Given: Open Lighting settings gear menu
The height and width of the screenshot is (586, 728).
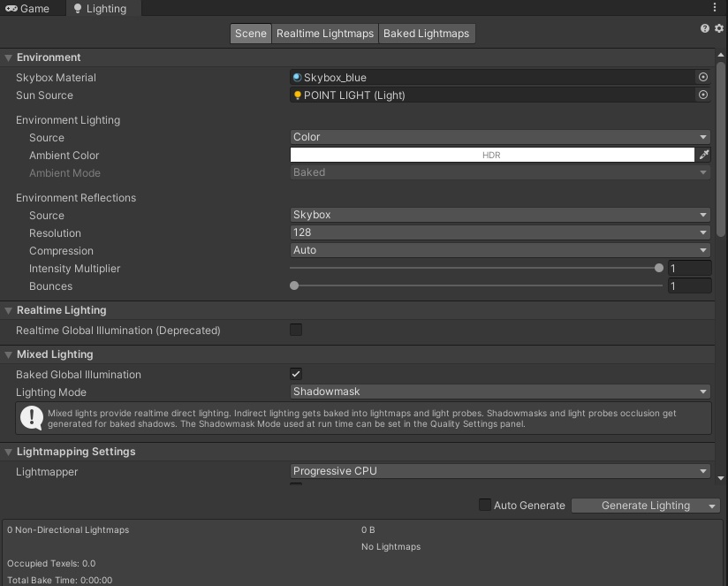Looking at the screenshot, I should pos(718,28).
